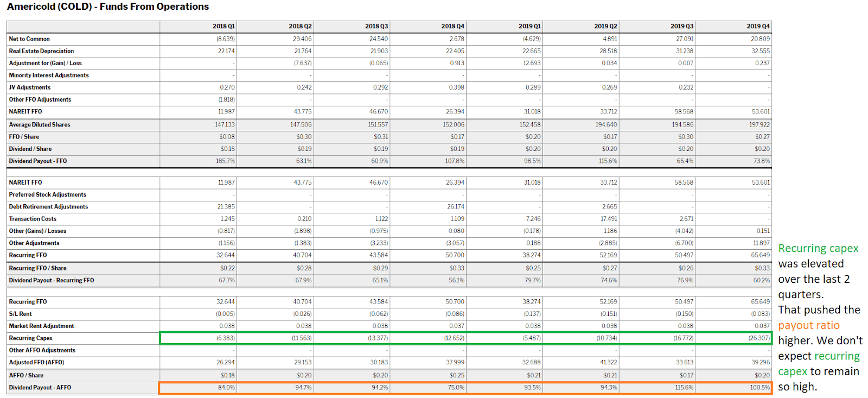
Task: Click the 'Other Adjustments' row label
Action: pyautogui.click(x=34, y=243)
